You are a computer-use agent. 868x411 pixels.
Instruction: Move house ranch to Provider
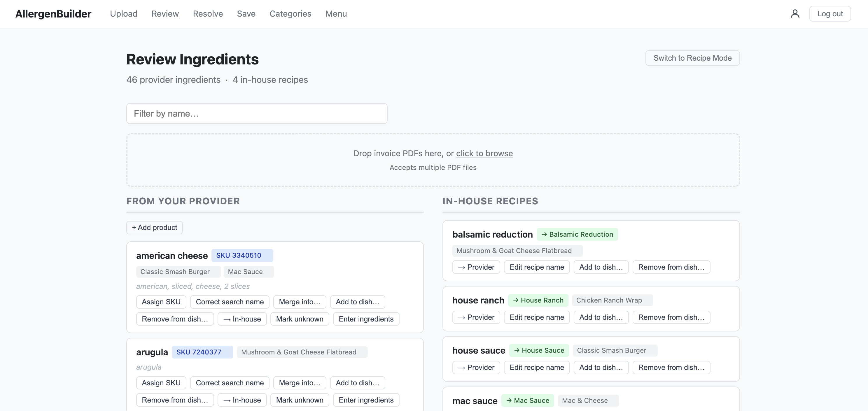coord(476,317)
